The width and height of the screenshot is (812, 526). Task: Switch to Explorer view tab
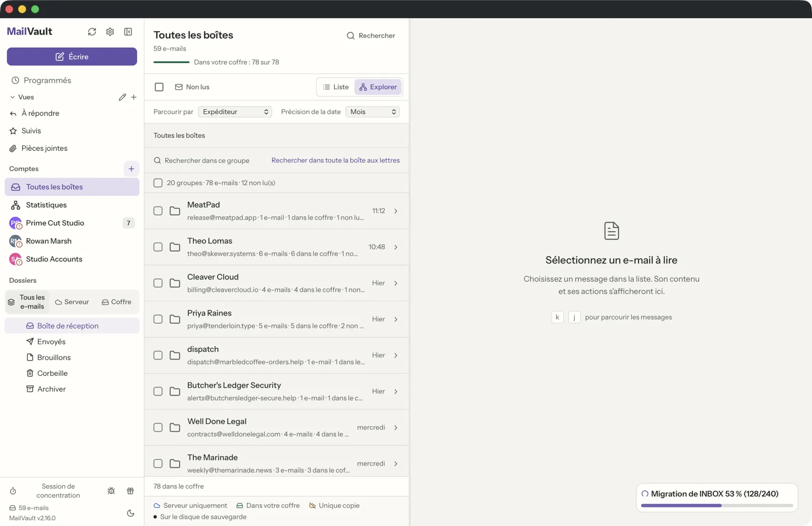378,87
